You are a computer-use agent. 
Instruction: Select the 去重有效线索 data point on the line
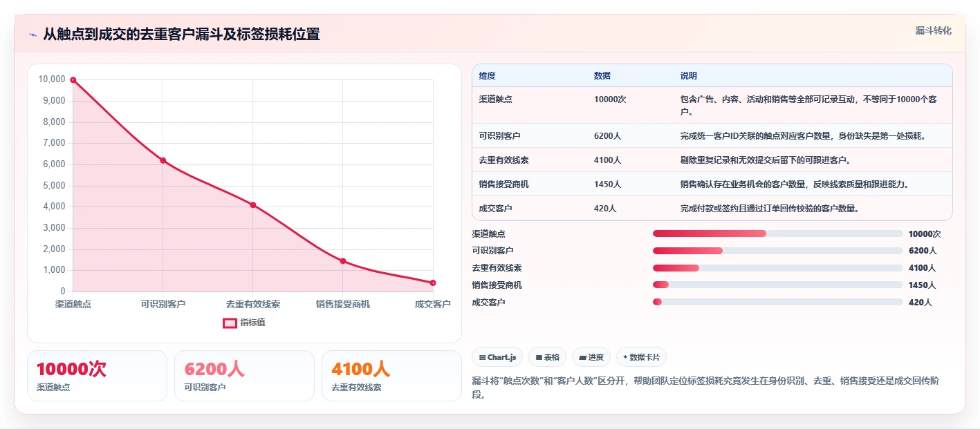pos(253,204)
